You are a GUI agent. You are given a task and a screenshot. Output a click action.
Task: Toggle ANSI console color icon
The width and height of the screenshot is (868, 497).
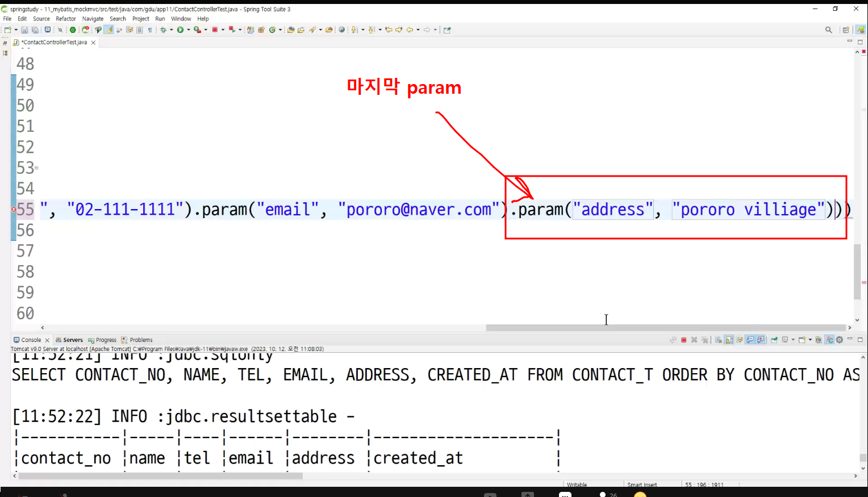[x=829, y=340]
